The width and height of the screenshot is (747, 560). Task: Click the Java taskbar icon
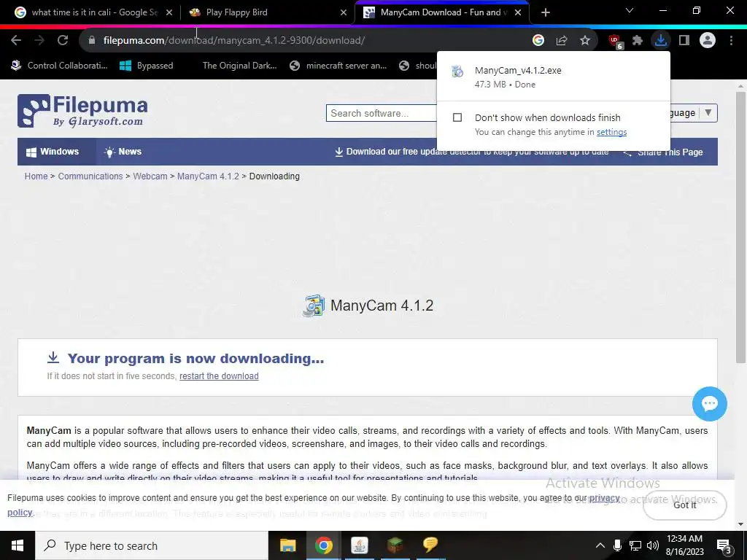[359, 545]
